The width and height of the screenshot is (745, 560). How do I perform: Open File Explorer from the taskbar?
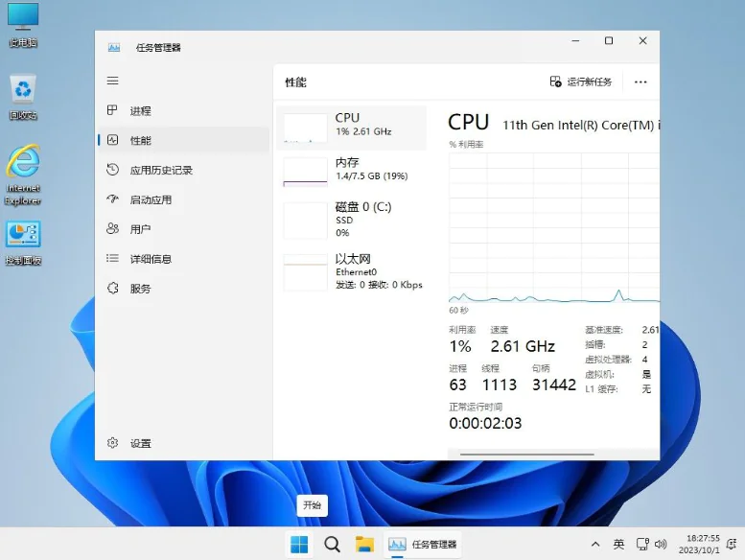[x=365, y=545]
